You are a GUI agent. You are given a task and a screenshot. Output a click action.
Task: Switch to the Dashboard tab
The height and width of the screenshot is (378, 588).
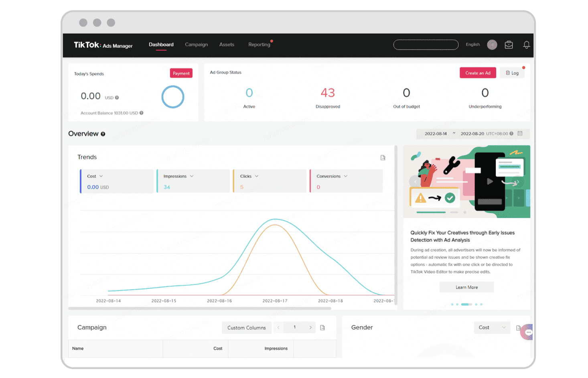pos(161,45)
